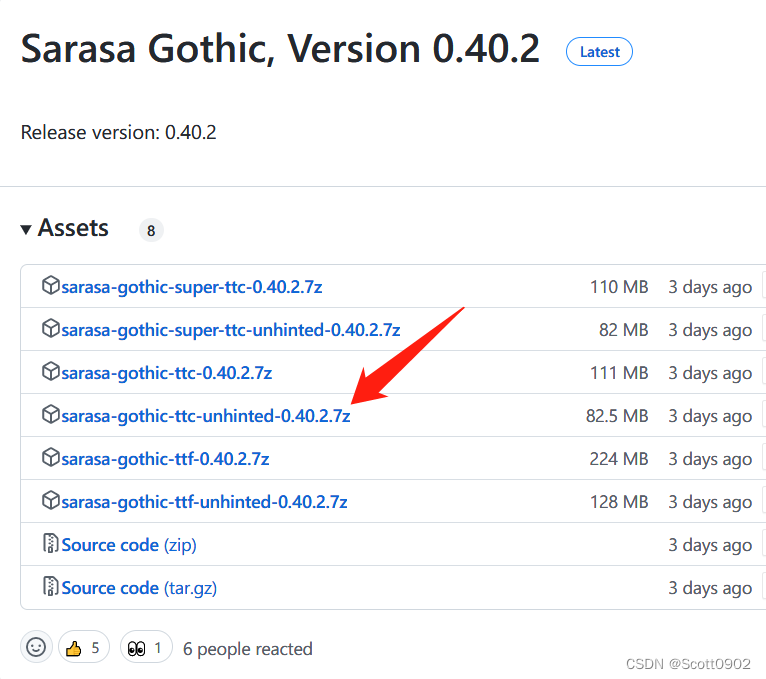
Task: Click the Latest release badge
Action: coord(599,52)
